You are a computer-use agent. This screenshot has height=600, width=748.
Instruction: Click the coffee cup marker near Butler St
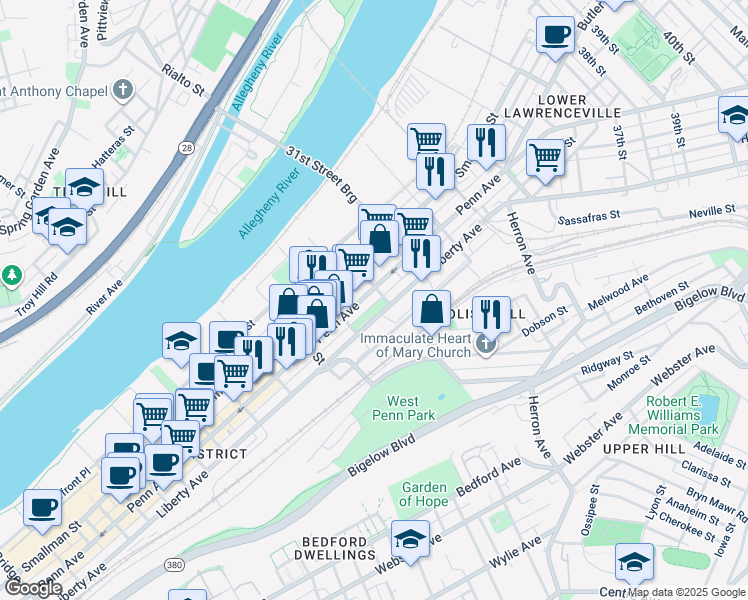pos(555,36)
